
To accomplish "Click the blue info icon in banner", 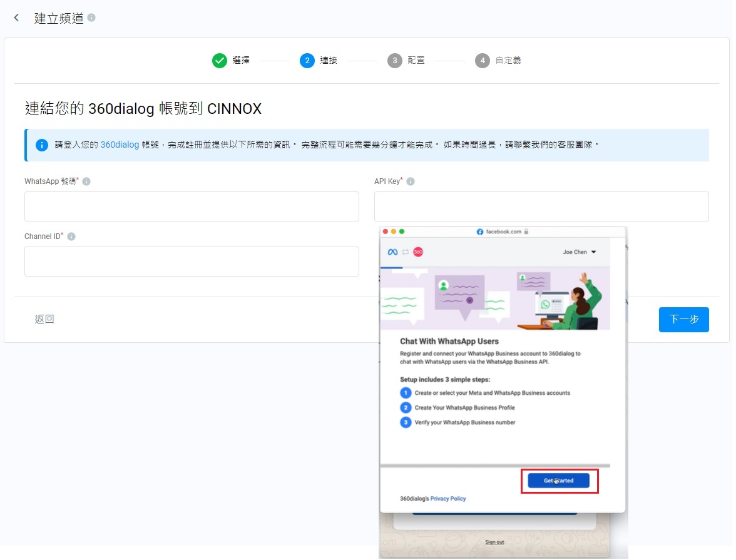I will [x=42, y=145].
